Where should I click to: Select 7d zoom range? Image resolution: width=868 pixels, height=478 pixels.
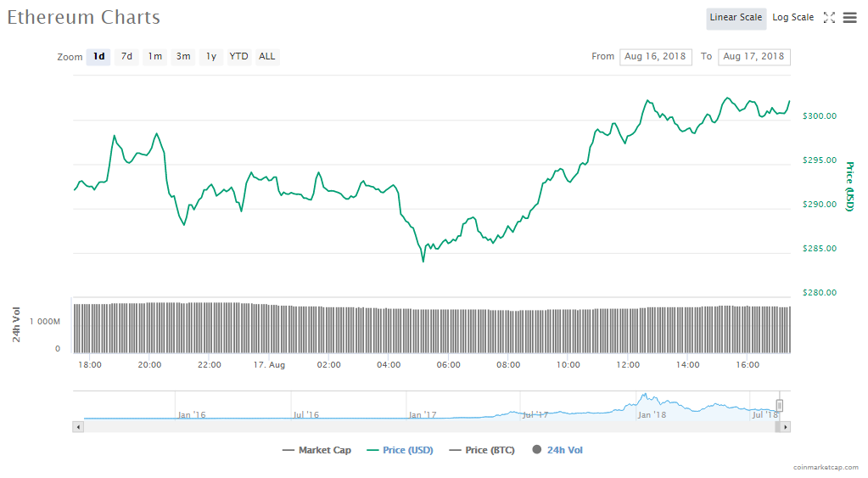pos(126,57)
